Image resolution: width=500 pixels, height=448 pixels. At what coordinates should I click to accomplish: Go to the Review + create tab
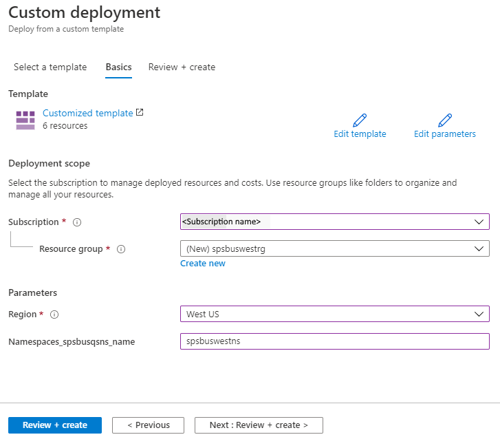pos(182,67)
